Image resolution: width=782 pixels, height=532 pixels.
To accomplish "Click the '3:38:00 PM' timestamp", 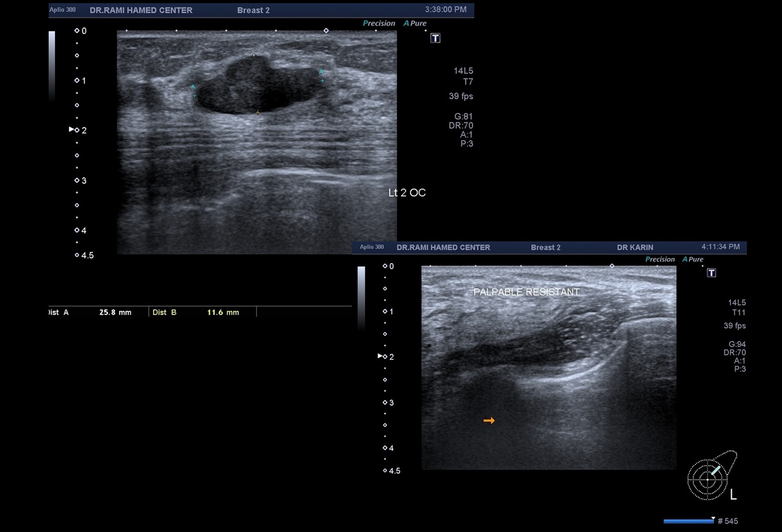I will [x=445, y=9].
